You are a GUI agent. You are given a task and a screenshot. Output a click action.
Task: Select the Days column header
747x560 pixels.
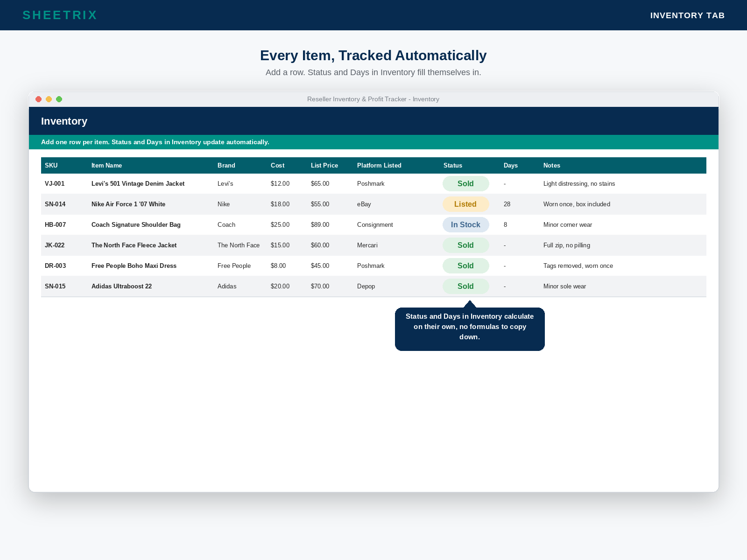tap(511, 165)
